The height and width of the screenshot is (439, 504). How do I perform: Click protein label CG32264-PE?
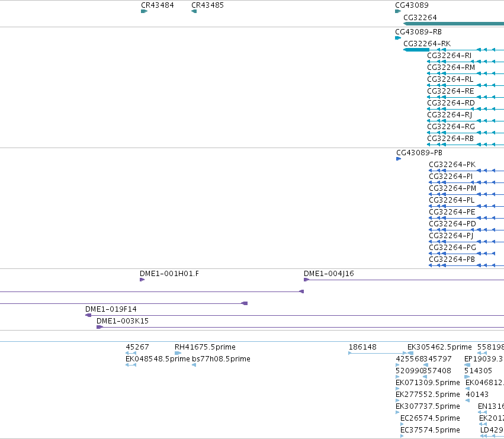(x=452, y=212)
